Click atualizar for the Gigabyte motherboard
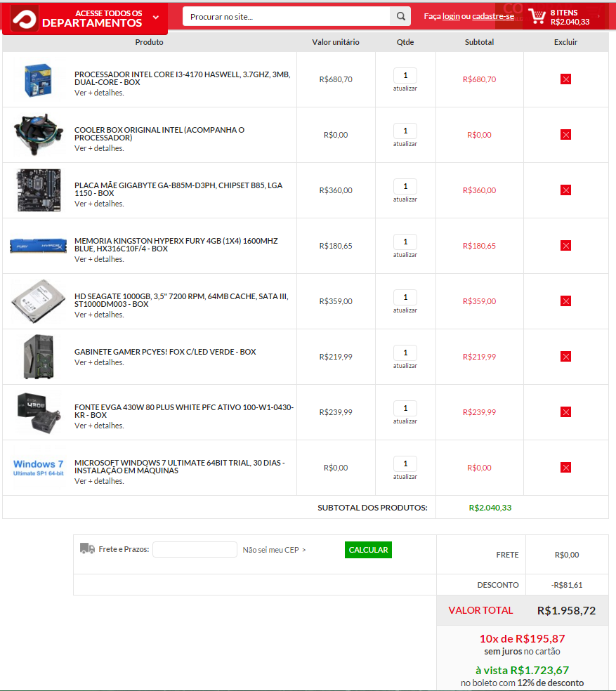This screenshot has height=691, width=616. click(x=405, y=199)
